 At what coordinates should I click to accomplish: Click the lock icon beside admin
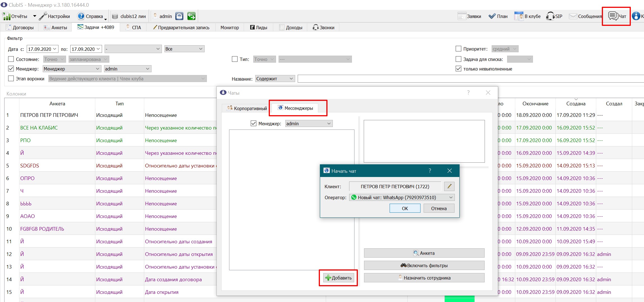tap(179, 16)
